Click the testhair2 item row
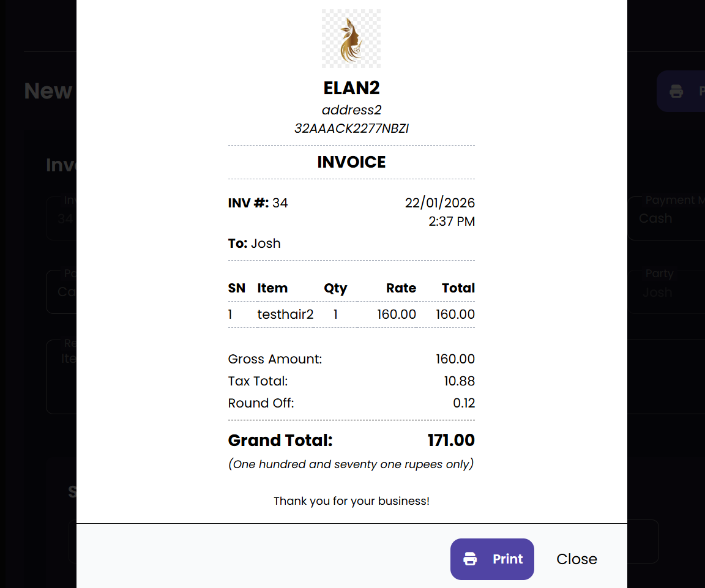705x588 pixels. [x=285, y=314]
